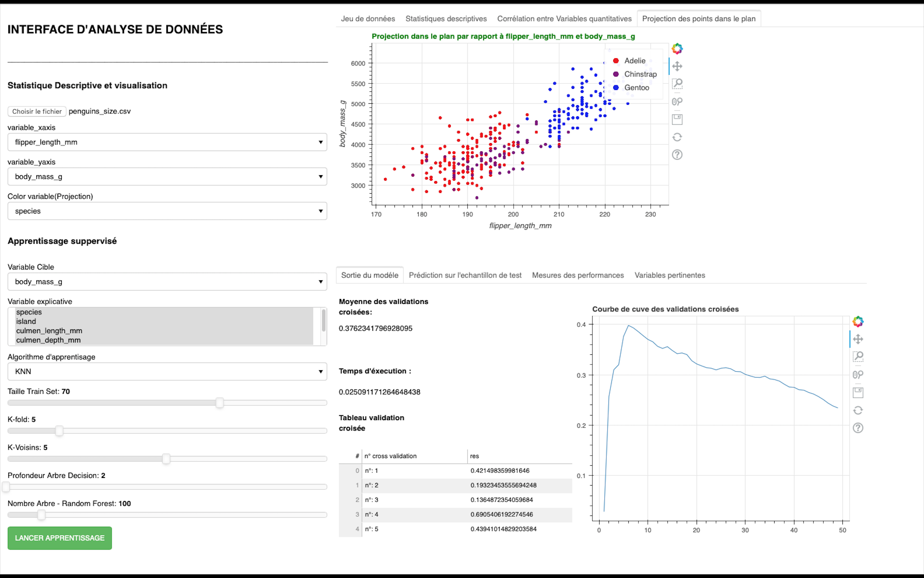Open the Variable Cible dropdown
Viewport: 924px width, 578px height.
coord(167,282)
